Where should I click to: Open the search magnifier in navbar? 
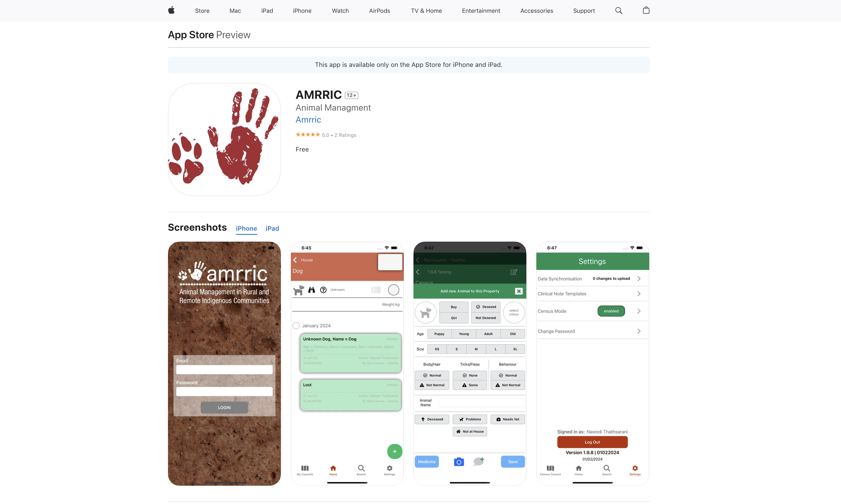point(618,11)
